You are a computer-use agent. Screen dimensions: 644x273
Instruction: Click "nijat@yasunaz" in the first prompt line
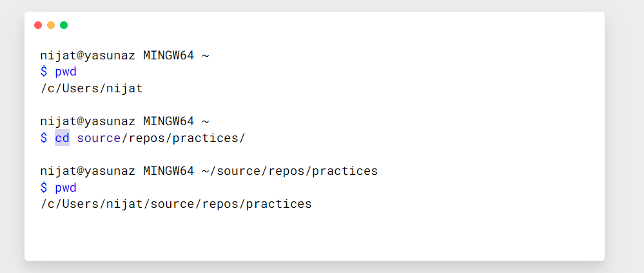point(88,56)
